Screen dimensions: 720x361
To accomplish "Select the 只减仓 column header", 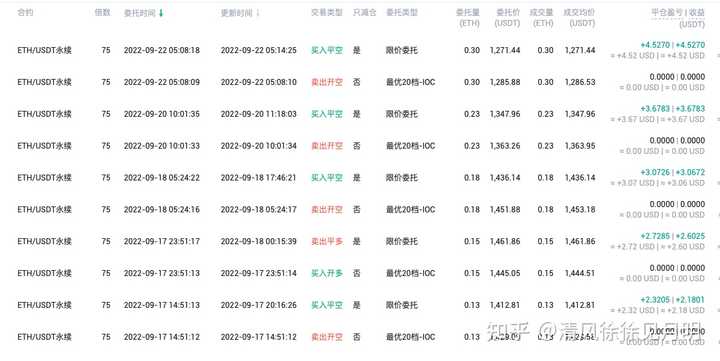I will coord(365,13).
